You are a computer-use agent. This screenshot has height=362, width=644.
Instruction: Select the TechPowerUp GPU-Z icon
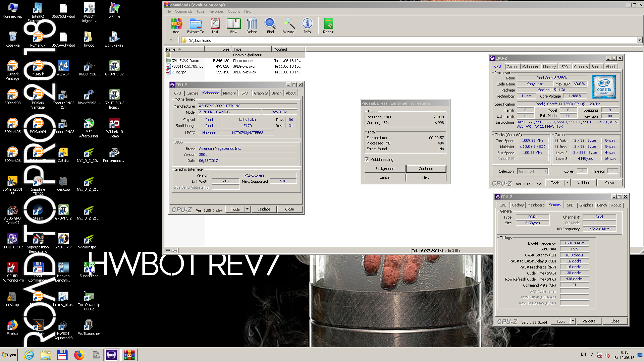[89, 301]
